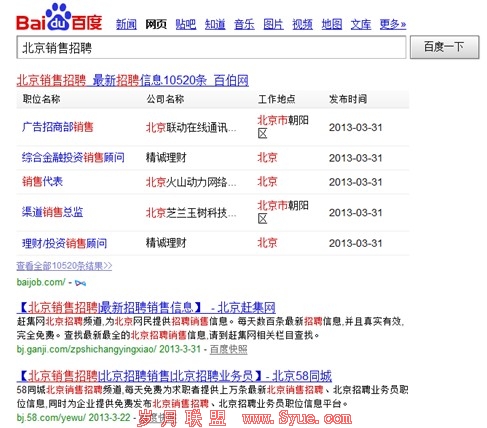
Task: View all results via 查看全部10520条结果
Action: 64,266
